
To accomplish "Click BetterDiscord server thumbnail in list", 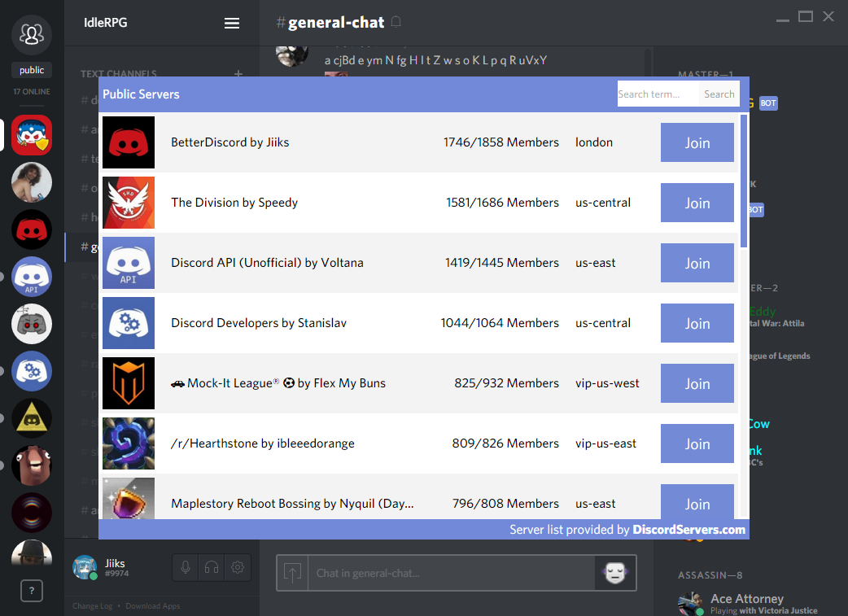I will coord(129,142).
